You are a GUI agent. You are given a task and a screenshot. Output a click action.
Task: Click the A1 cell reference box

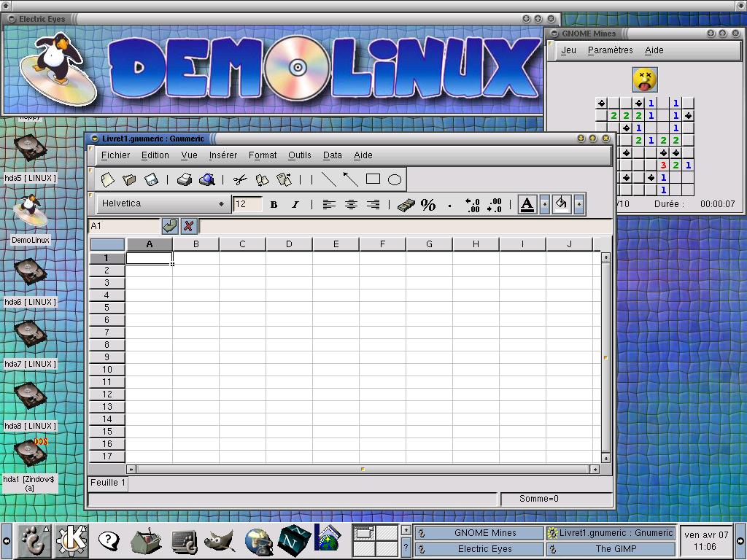point(124,226)
